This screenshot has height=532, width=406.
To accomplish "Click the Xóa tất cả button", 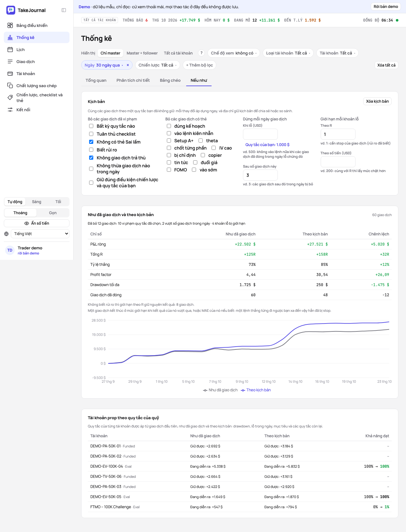I will 386,65.
